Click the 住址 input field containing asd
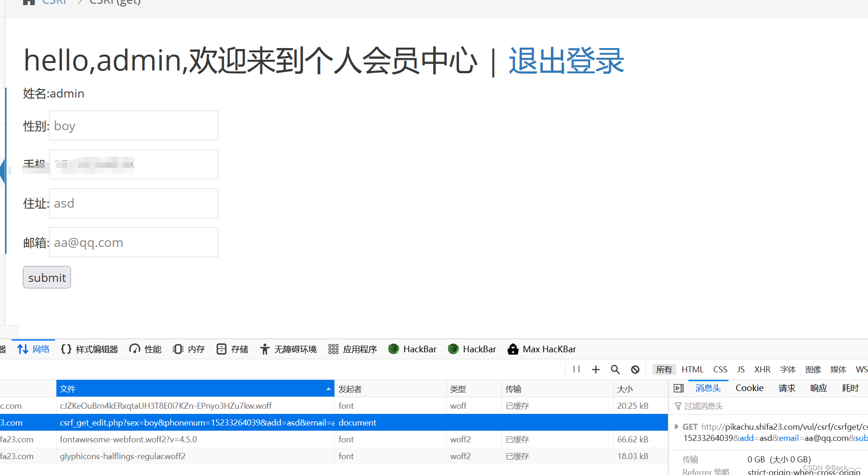868x475 pixels. [134, 203]
